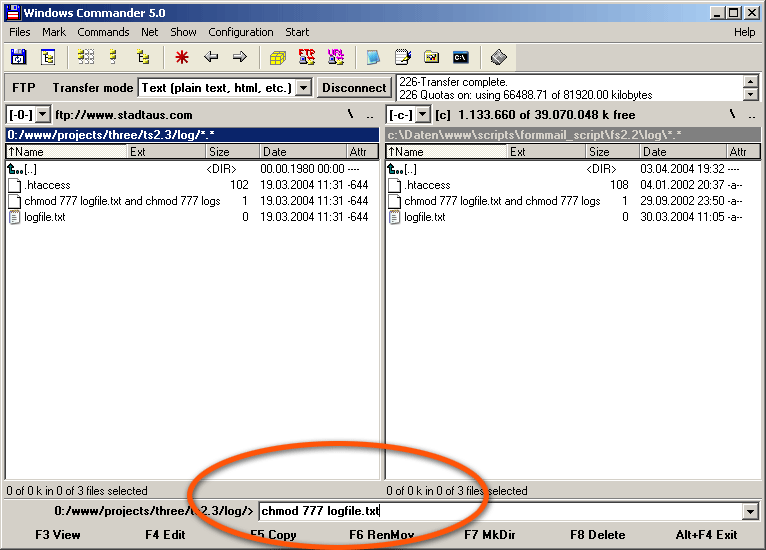Click .htaccess file icon in right panel
Viewport: 766px width, 550px height.
395,185
